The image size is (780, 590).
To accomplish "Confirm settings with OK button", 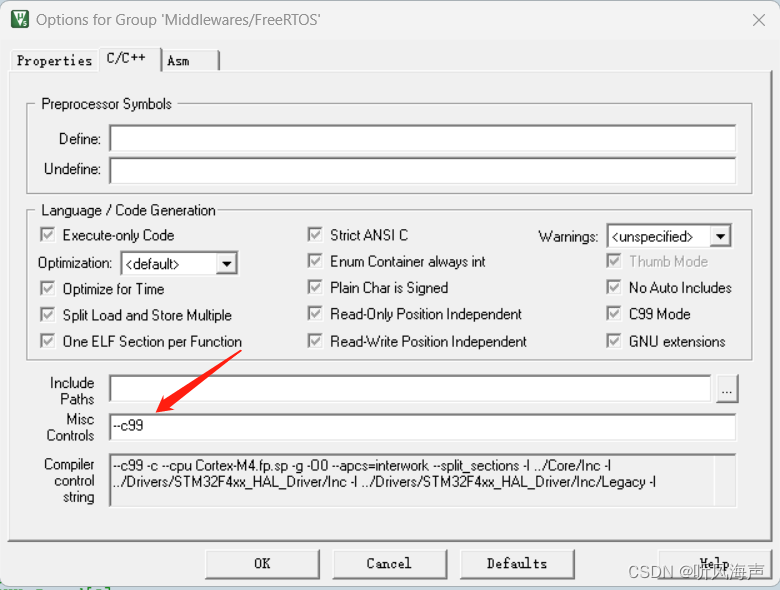I will [x=262, y=564].
